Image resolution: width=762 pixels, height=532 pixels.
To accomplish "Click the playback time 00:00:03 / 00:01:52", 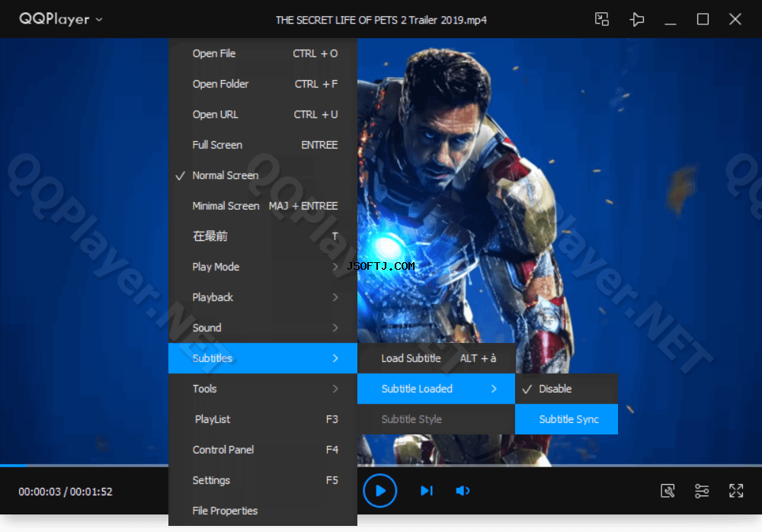I will pos(66,492).
